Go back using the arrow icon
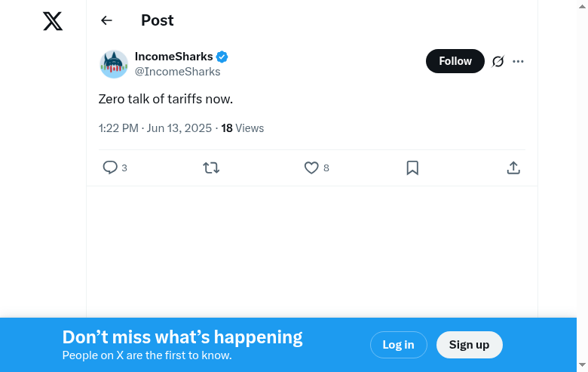Image resolution: width=588 pixels, height=372 pixels. [106, 21]
